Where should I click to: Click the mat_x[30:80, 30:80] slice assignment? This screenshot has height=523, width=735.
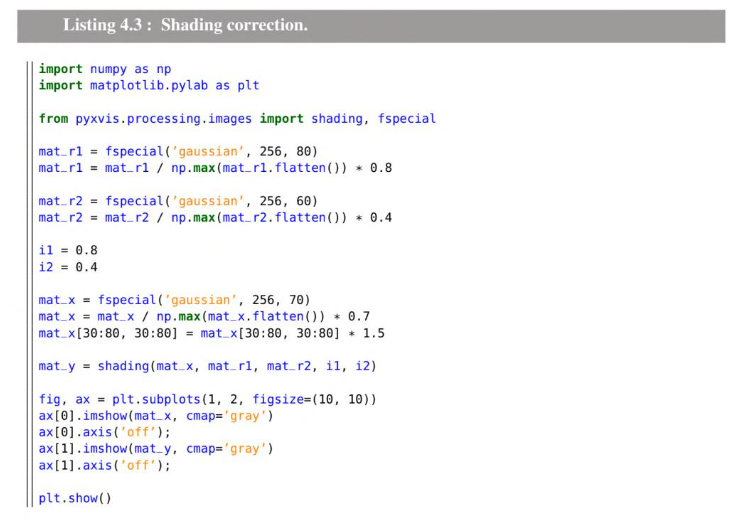point(211,333)
